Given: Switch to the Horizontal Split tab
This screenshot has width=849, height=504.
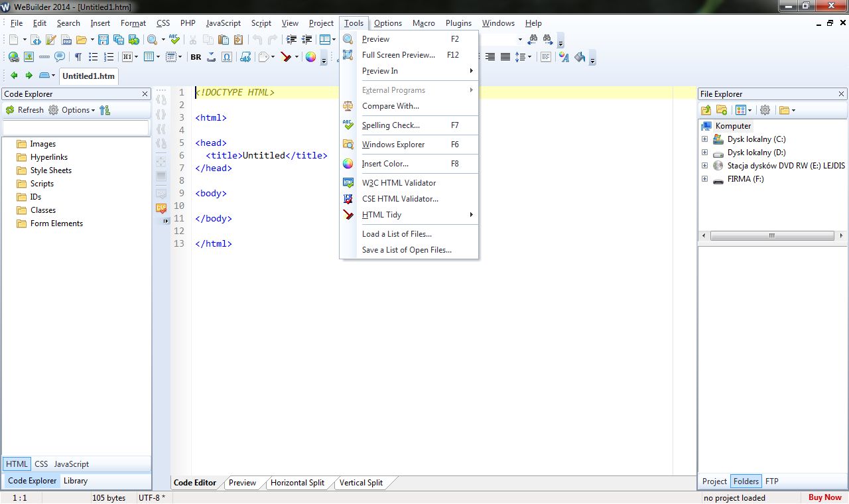Looking at the screenshot, I should point(297,483).
